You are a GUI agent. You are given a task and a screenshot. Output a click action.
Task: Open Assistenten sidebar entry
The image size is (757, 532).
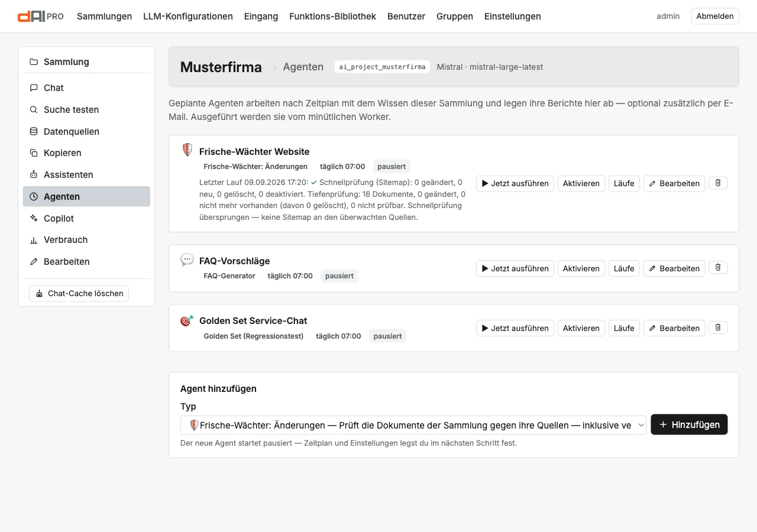click(x=86, y=174)
